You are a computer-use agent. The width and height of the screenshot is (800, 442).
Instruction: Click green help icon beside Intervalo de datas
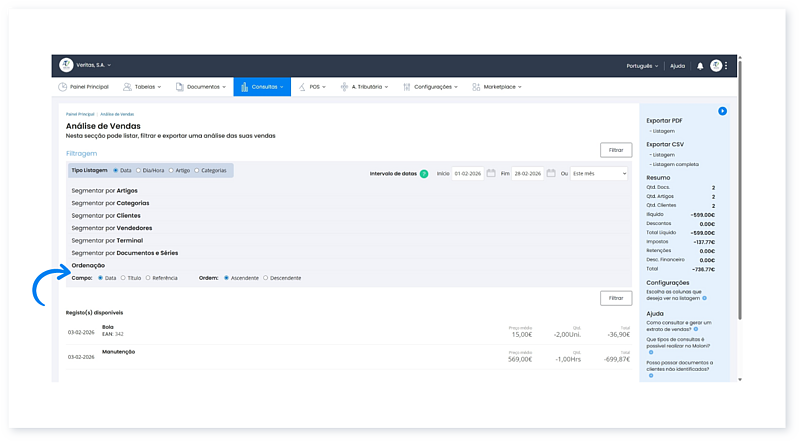[x=424, y=173]
